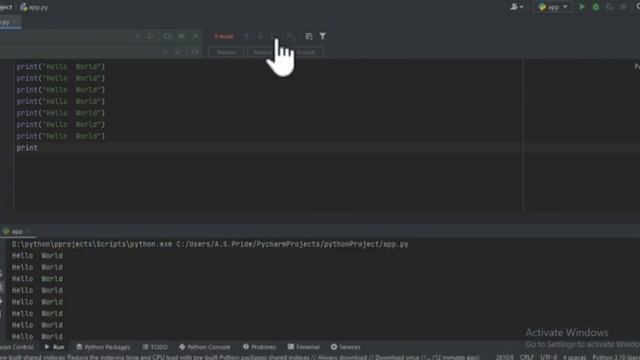640x360 pixels.
Task: Toggle Words option in the find bar
Action: point(181,36)
